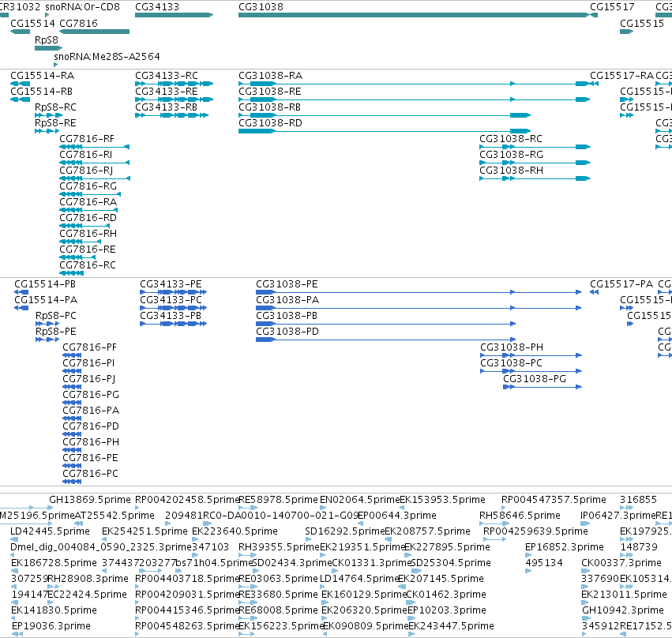
Task: Click EST RH58646.5prime
Action: [520, 516]
